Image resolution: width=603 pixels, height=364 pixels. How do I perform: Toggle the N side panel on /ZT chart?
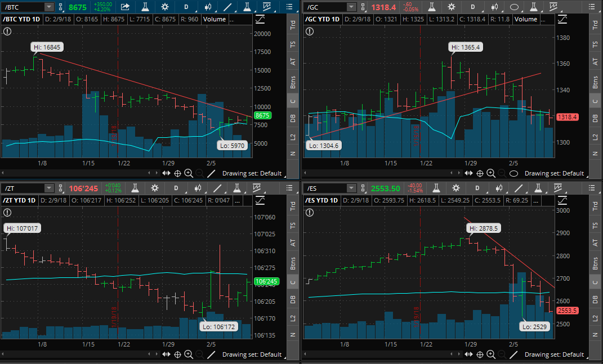(x=293, y=335)
